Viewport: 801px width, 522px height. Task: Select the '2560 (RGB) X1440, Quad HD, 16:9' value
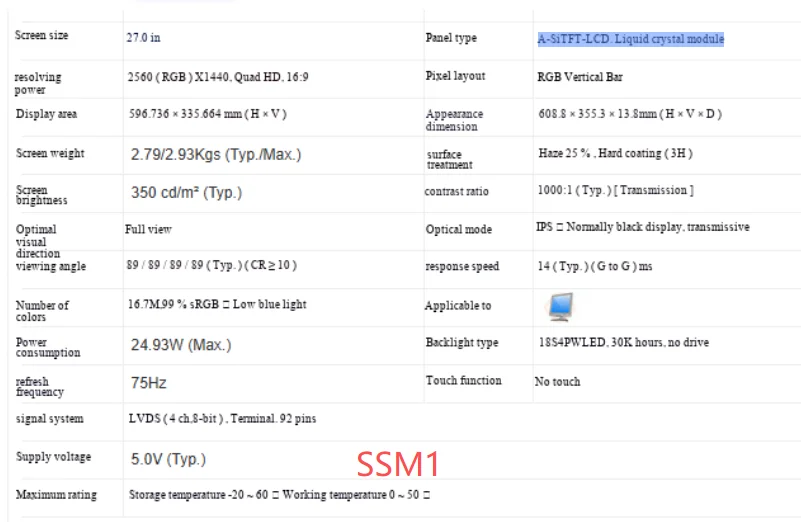(x=218, y=77)
